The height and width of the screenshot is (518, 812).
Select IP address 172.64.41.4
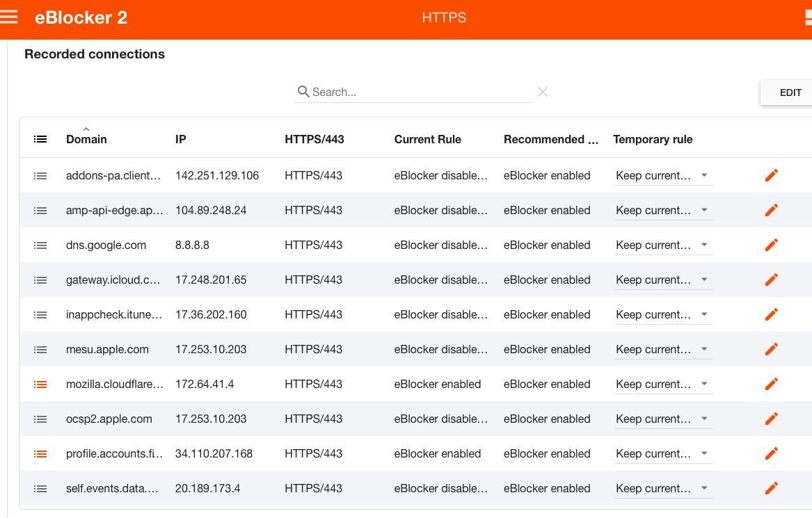pos(205,384)
